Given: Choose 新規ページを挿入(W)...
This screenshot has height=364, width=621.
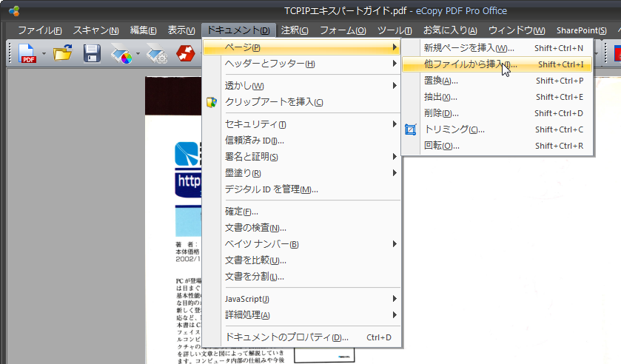Looking at the screenshot, I should click(x=497, y=48).
